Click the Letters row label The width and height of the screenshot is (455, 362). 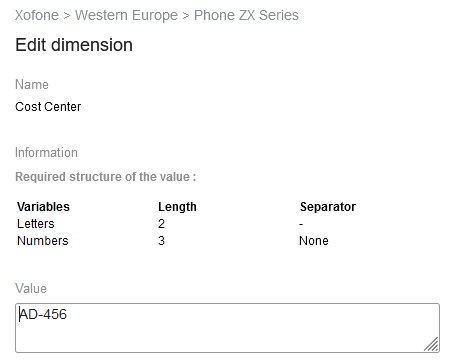[36, 224]
